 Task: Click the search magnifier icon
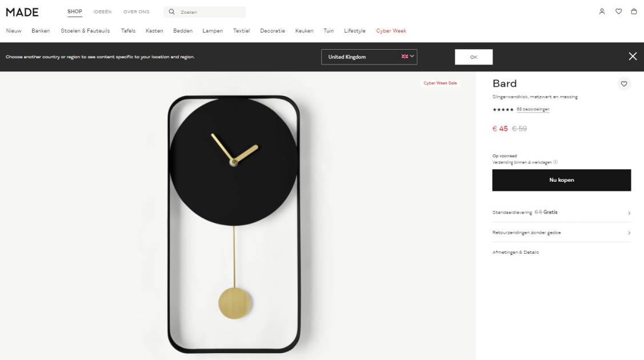click(171, 12)
